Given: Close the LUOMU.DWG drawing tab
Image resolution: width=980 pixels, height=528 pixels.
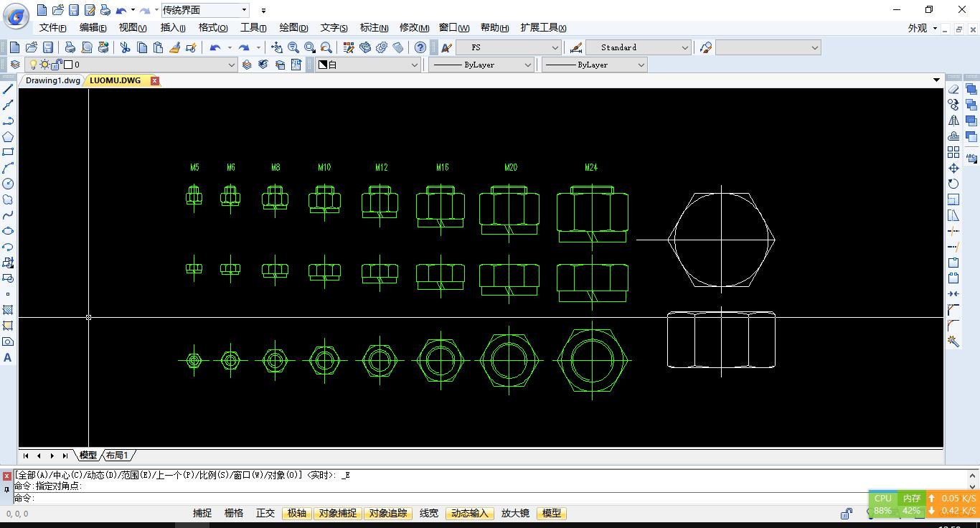Looking at the screenshot, I should pyautogui.click(x=154, y=80).
